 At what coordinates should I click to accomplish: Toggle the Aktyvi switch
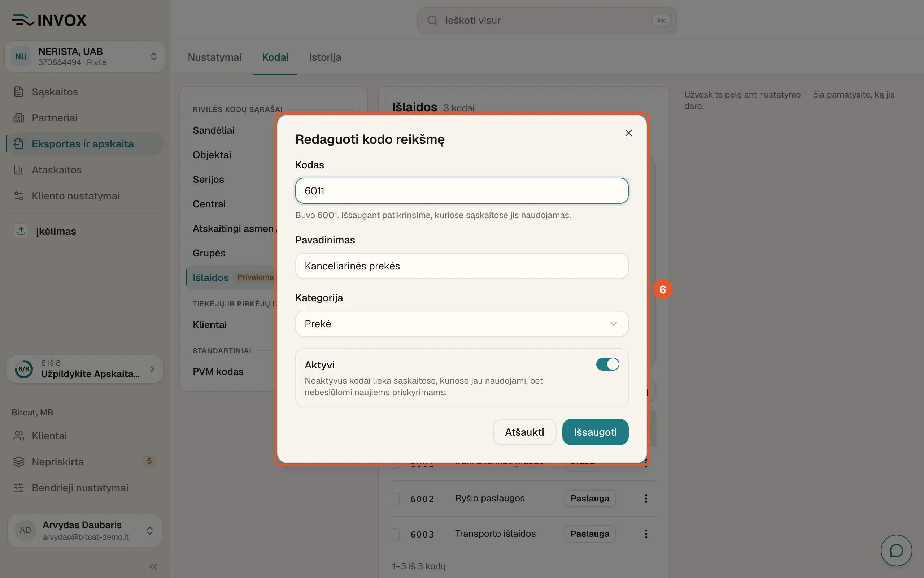click(607, 364)
